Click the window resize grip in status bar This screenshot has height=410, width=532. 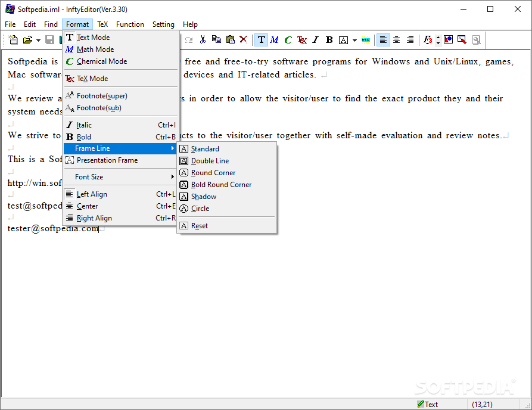(x=528, y=405)
